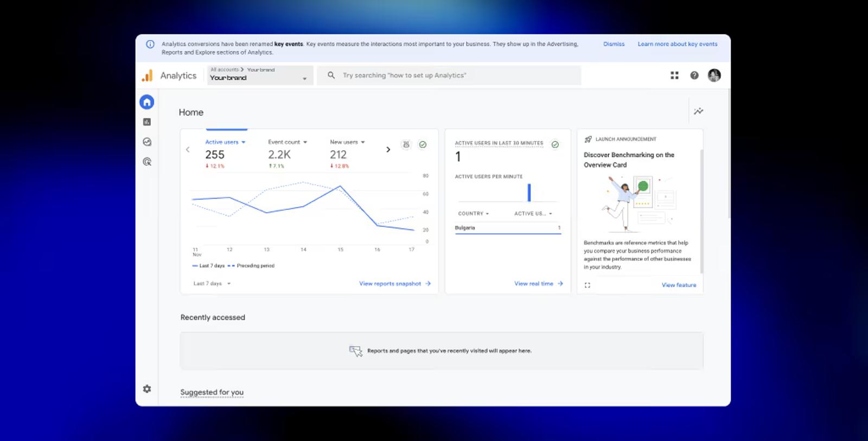The width and height of the screenshot is (868, 441).
Task: Click All accounts breadcrumb text
Action: click(x=225, y=69)
